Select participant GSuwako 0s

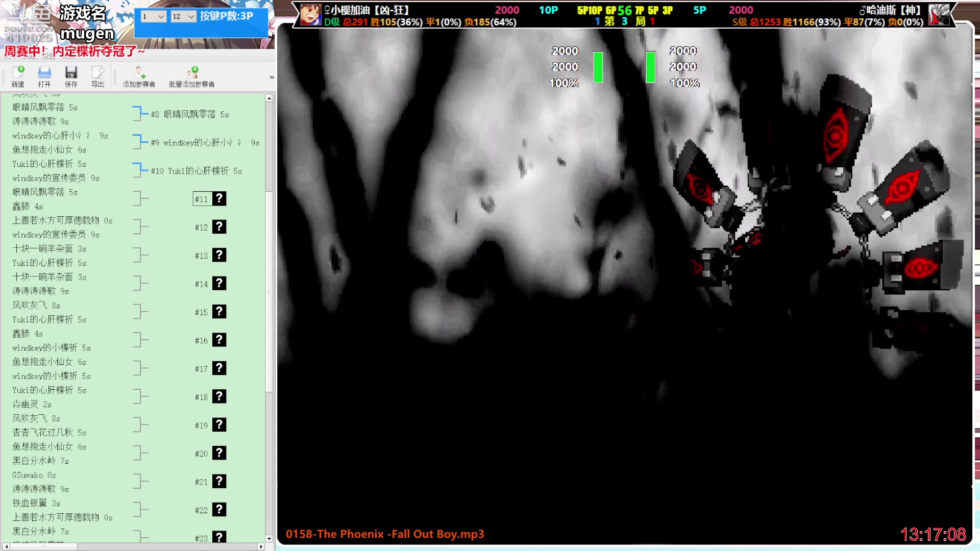[x=34, y=475]
